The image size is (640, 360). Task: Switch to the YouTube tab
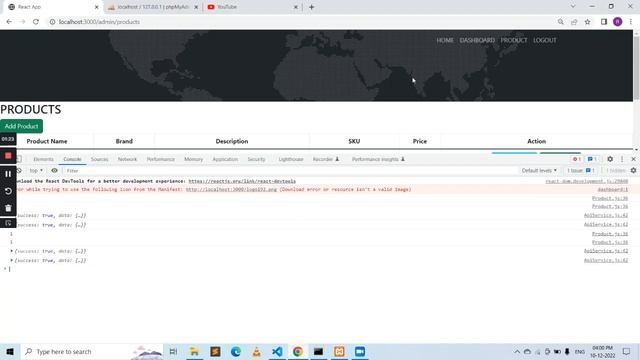pyautogui.click(x=252, y=7)
